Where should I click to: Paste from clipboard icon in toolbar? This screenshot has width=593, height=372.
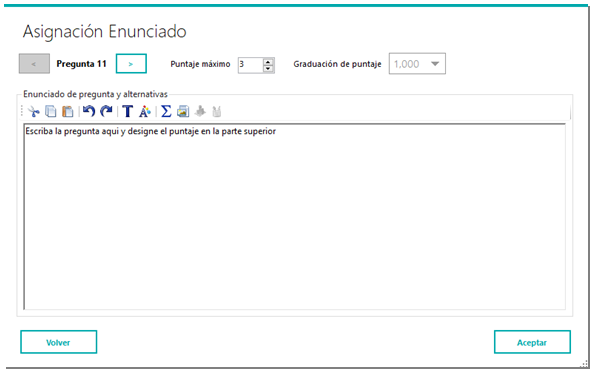click(68, 112)
